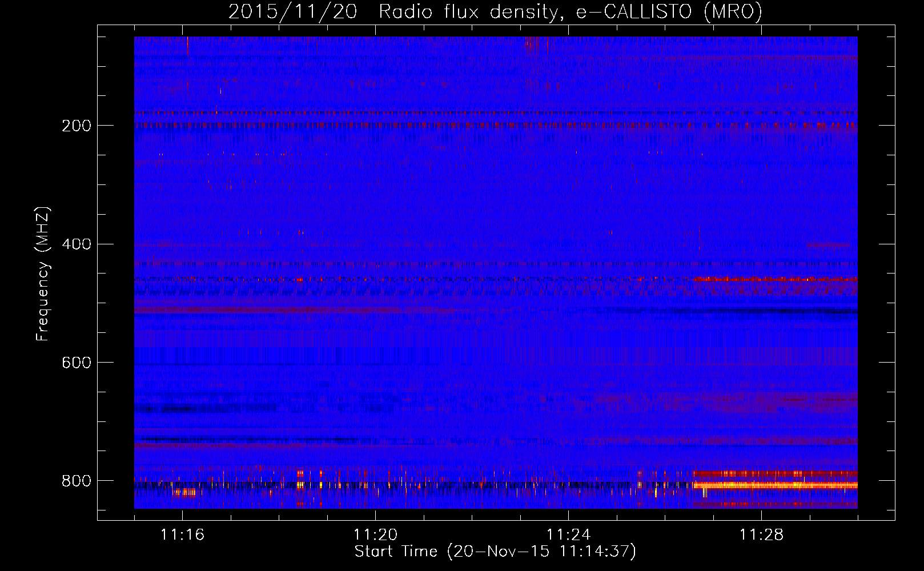Click the 600 frequency tick label
This screenshot has height=571, width=924.
coord(77,363)
